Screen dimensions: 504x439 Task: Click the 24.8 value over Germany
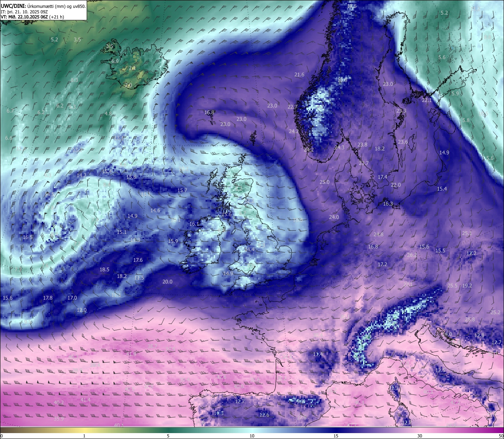point(378,235)
